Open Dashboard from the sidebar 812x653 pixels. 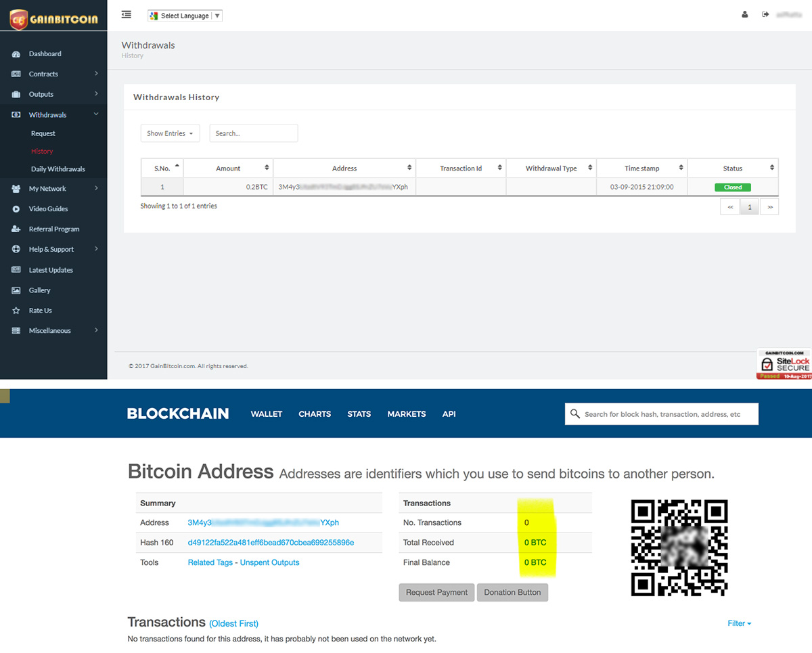pos(45,53)
